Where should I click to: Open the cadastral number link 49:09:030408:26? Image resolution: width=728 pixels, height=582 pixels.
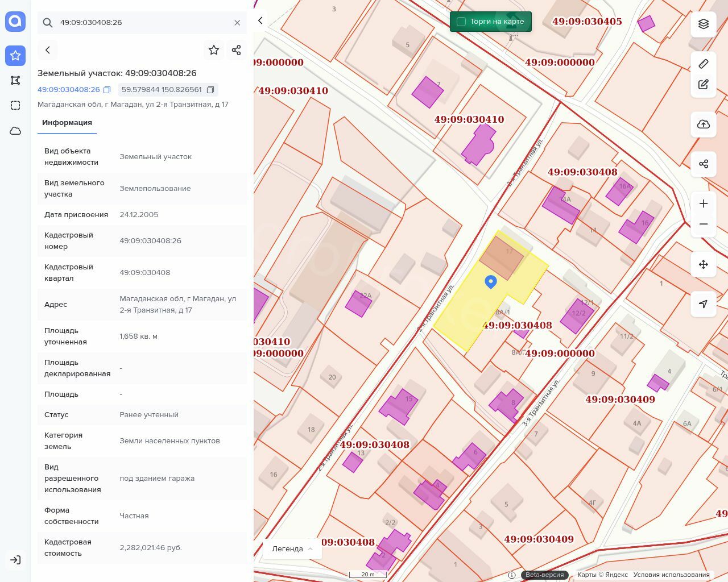[x=68, y=90]
